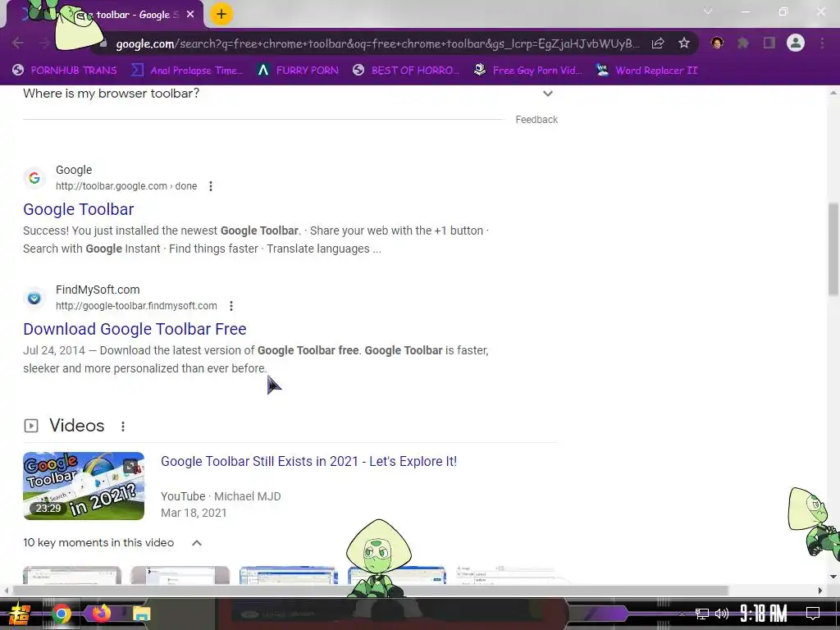Click the Feedback link

coord(536,120)
